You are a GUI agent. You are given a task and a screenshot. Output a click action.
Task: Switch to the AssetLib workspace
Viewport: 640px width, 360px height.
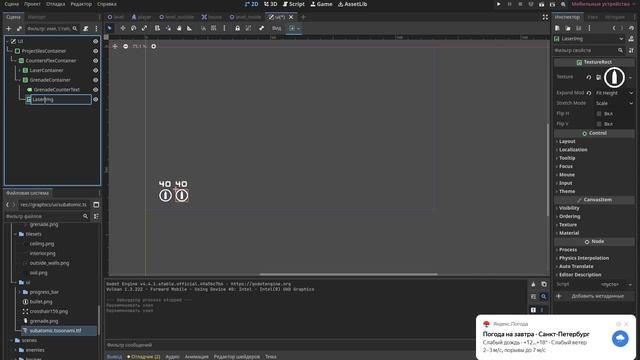352,4
